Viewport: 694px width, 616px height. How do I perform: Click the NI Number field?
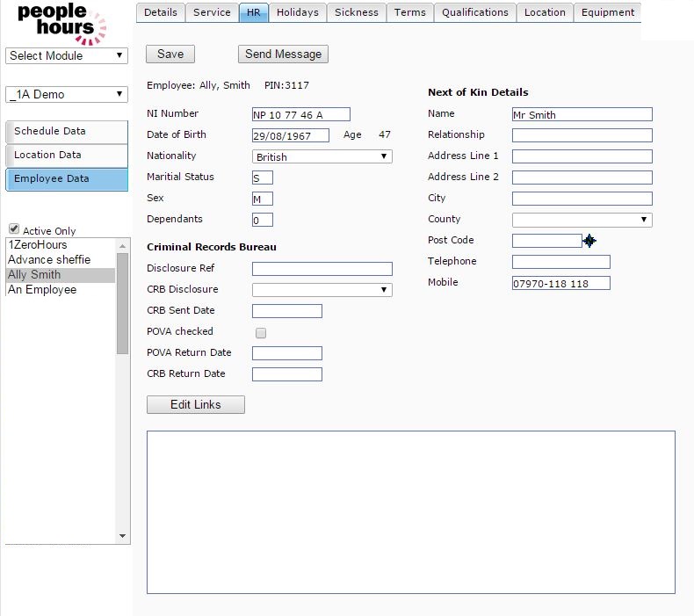(x=300, y=114)
